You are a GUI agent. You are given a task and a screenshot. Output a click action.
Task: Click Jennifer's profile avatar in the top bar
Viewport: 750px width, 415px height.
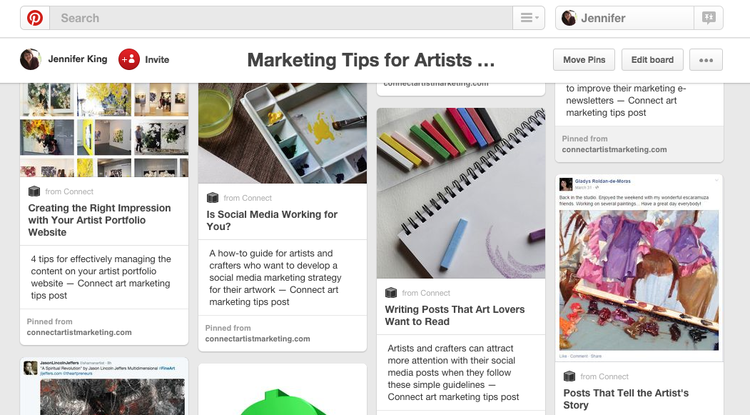(x=569, y=18)
